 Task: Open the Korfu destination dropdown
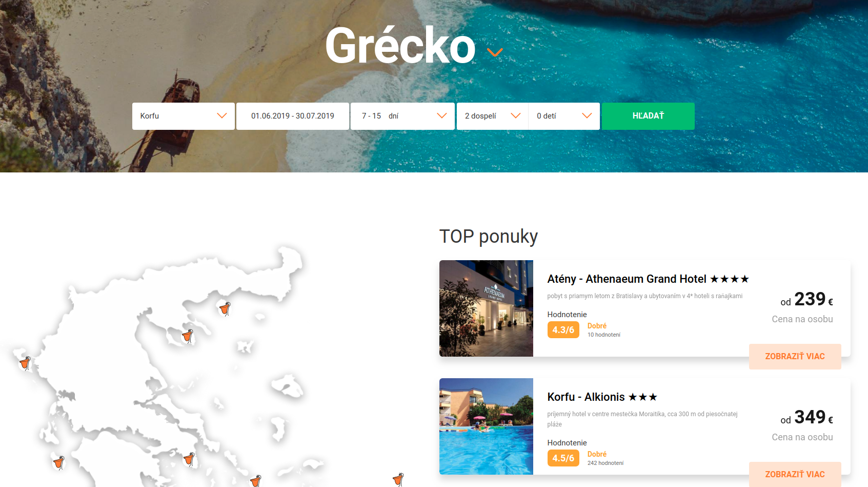184,116
